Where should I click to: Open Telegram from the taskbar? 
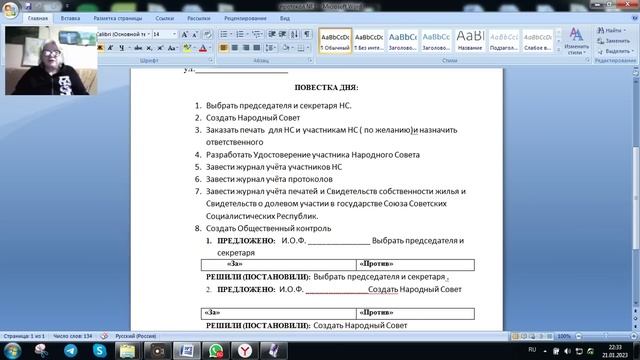click(71, 351)
